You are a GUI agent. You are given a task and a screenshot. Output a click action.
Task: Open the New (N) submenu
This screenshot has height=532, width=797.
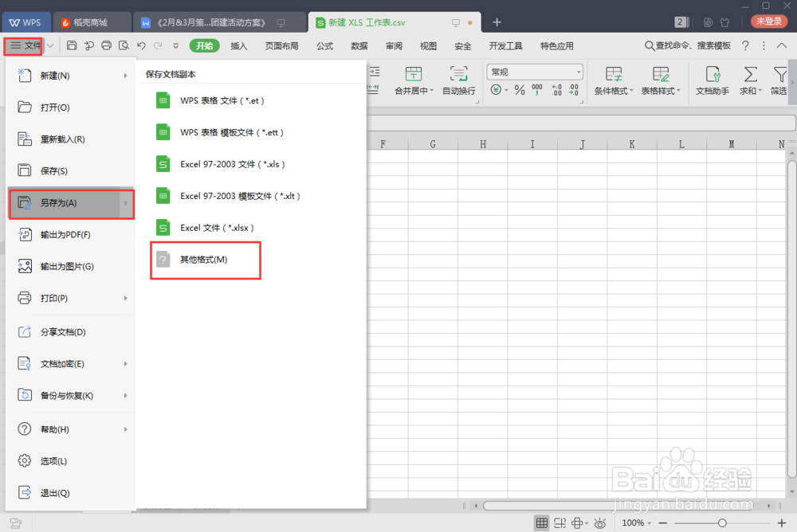pos(71,76)
